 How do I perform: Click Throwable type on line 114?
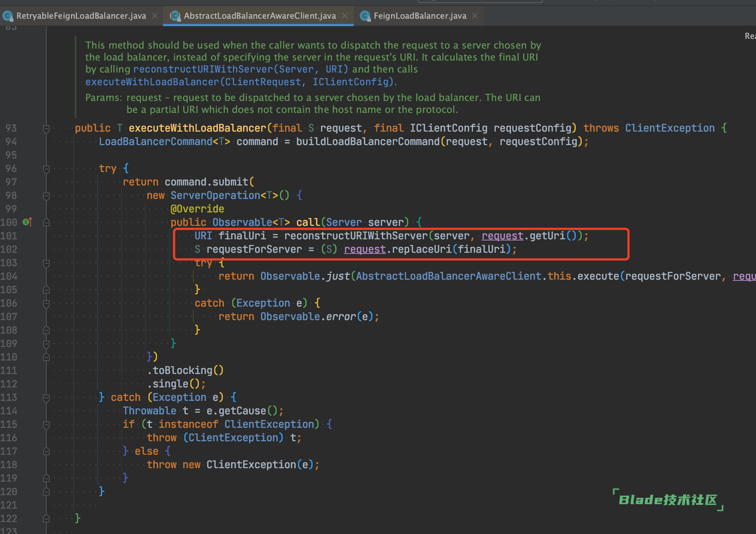pos(150,411)
